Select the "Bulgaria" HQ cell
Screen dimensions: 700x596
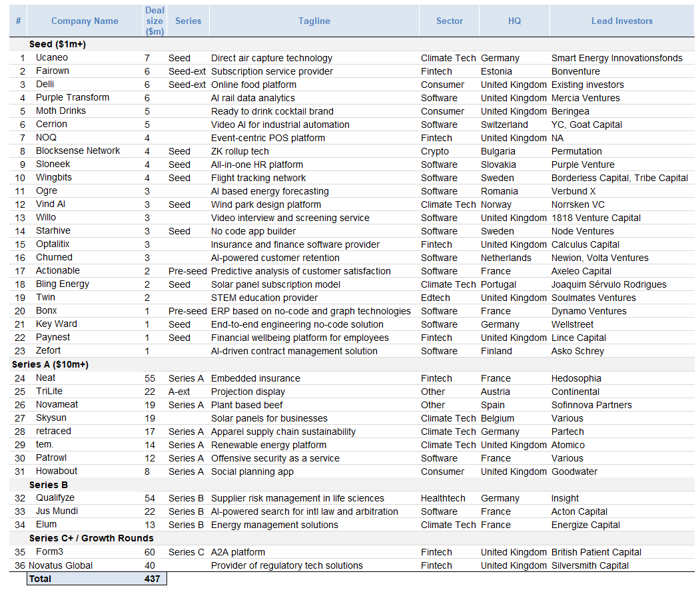coord(498,151)
